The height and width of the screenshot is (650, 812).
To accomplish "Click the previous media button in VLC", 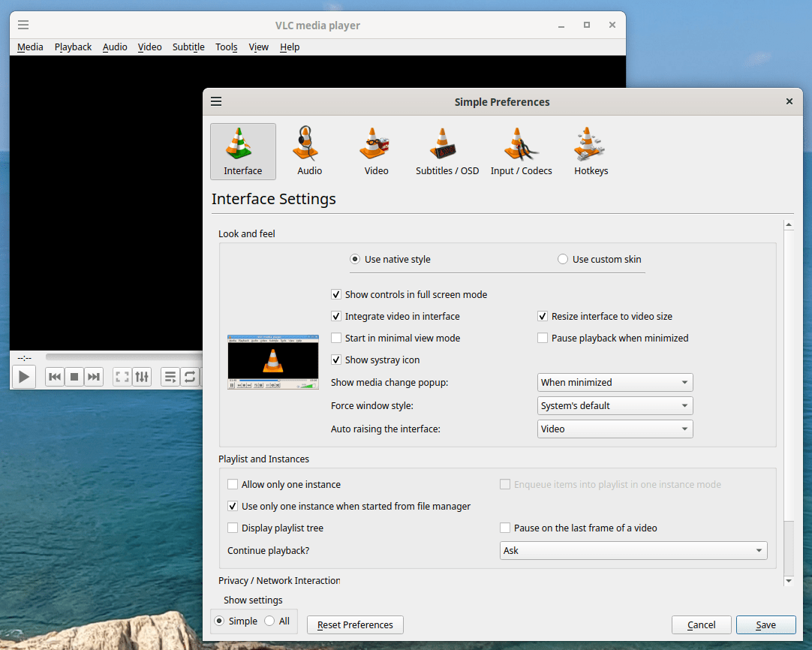I will point(54,377).
